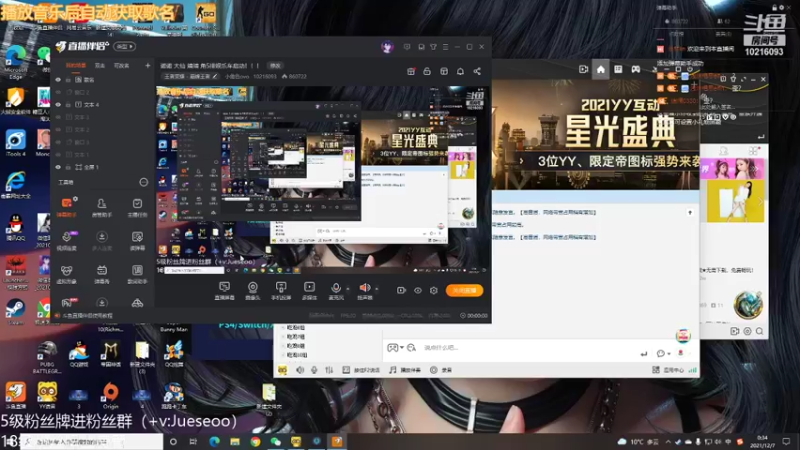
Task: Click the search magnifier icon in the right chat panel
Action: pos(759,331)
